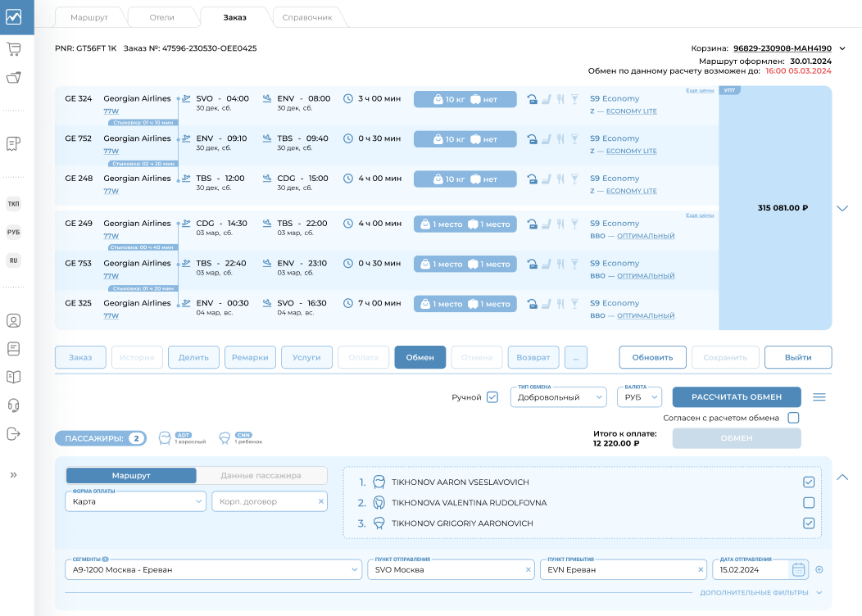Select the shopping cart icon in the sidebar
Viewport: 862px width, 616px height.
click(13, 49)
